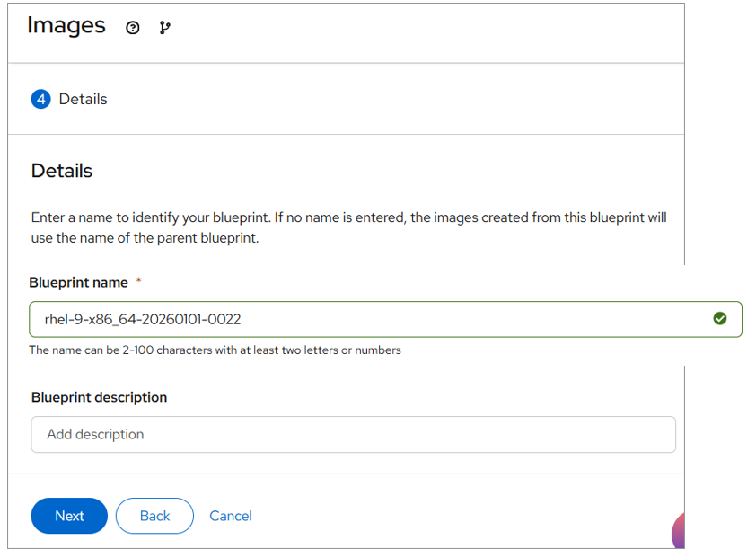
Task: Click the purple circular widget at bottom right
Action: tap(679, 532)
